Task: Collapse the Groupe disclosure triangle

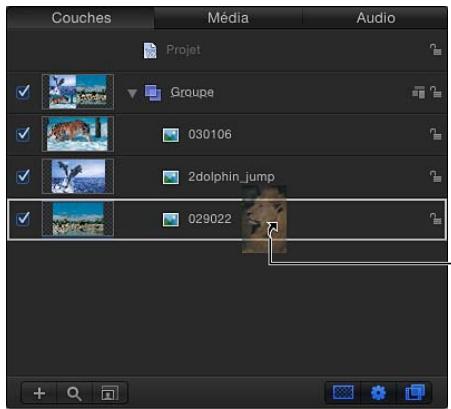Action: click(x=132, y=93)
